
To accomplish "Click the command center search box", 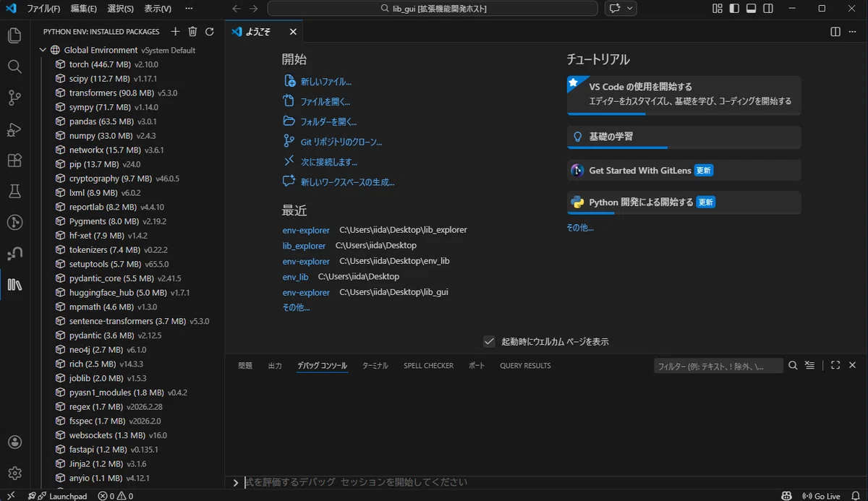I will (433, 9).
